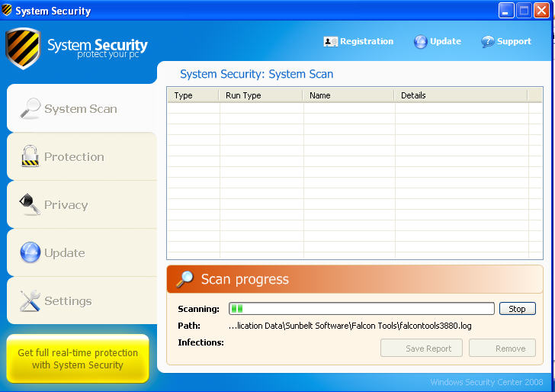
Task: Click the System Security shield logo
Action: coord(23,48)
